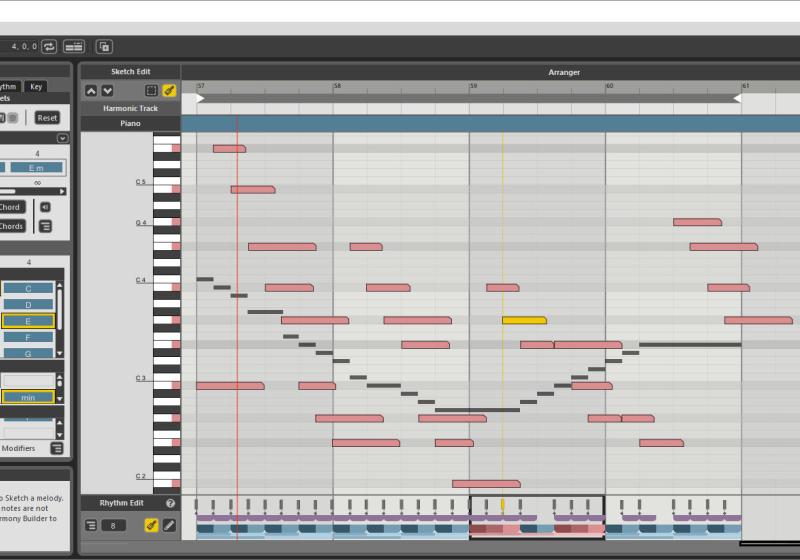Select root note G in list
This screenshot has width=800, height=560.
28,353
